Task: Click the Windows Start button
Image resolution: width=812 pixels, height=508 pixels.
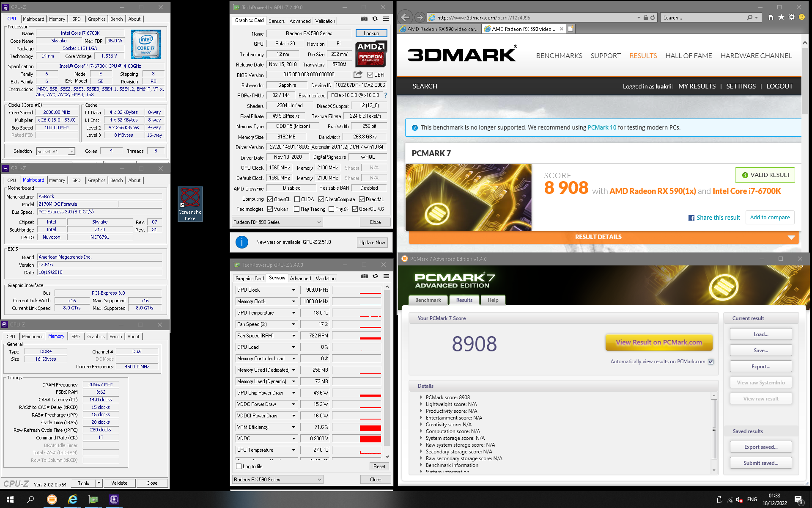Action: point(10,500)
